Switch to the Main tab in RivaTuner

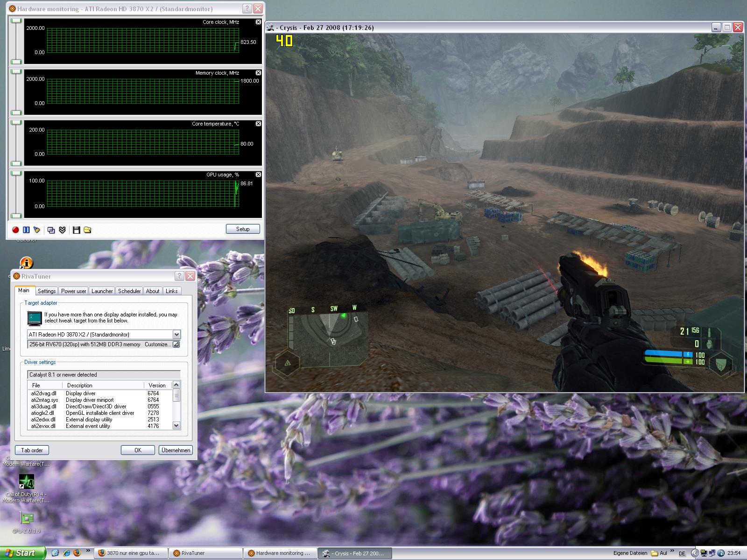coord(24,290)
